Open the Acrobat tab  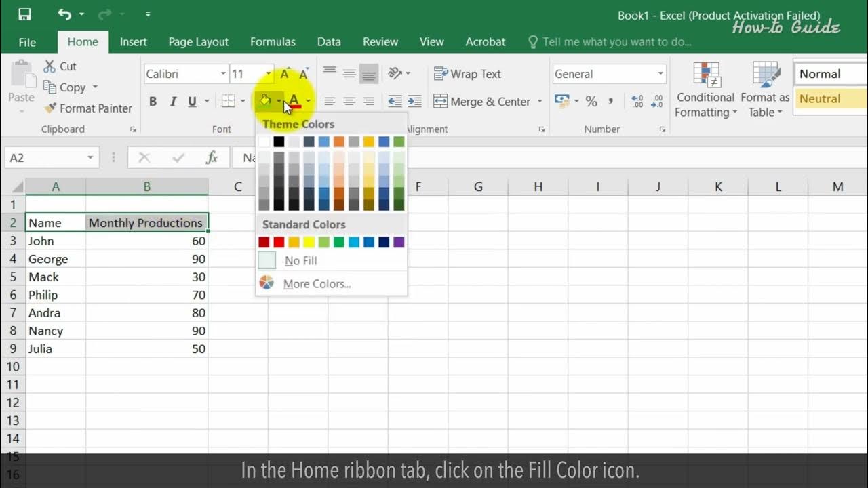(x=486, y=42)
